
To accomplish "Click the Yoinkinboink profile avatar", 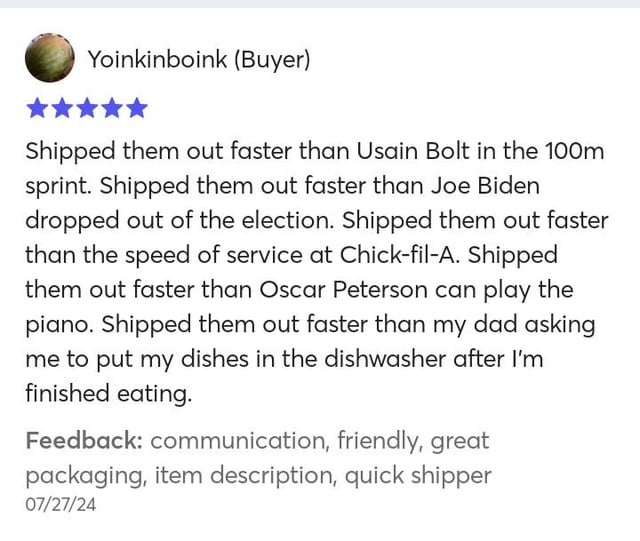I will click(x=49, y=59).
